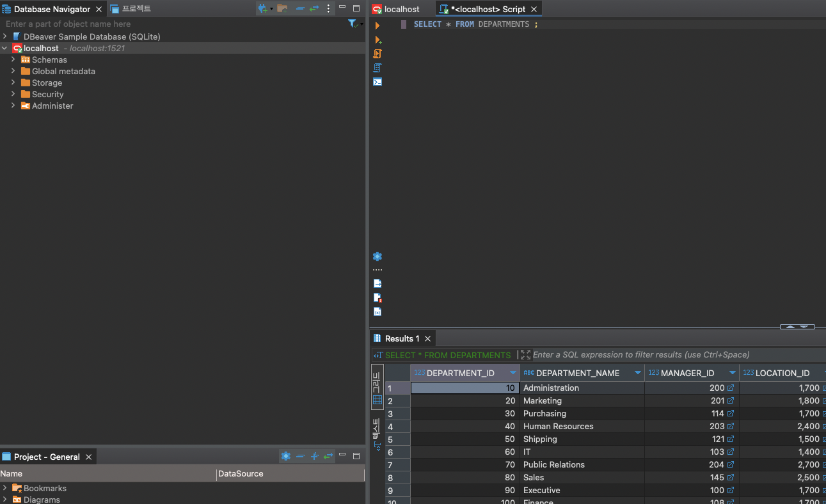Screen dimensions: 826x504
Task: Expand the Security folder
Action: [x=13, y=94]
